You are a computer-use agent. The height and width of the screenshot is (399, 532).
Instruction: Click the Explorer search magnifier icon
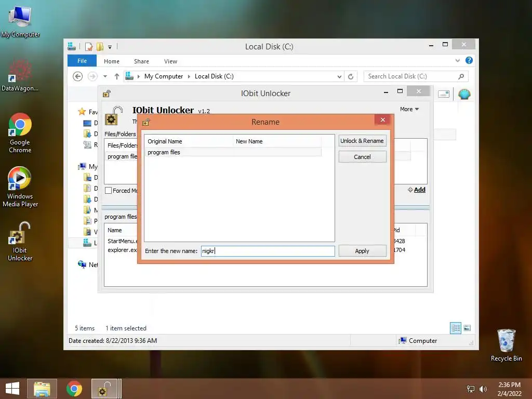[x=461, y=76]
